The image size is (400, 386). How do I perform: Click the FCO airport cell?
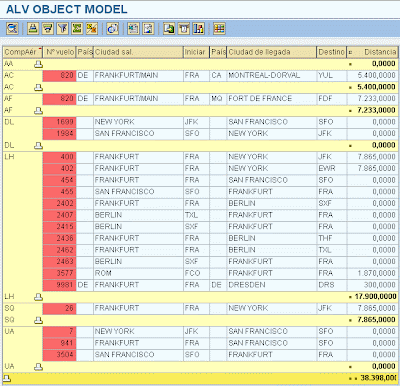(x=196, y=273)
